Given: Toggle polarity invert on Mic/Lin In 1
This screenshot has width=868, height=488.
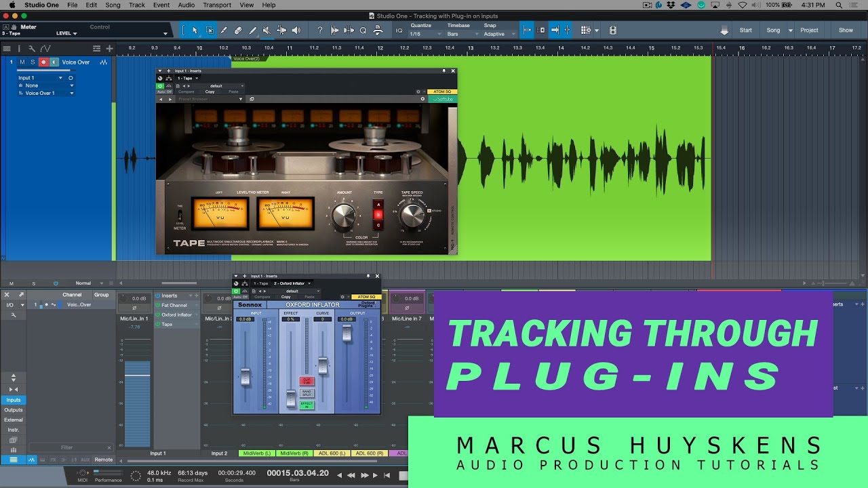Looking at the screenshot, I should (x=134, y=308).
